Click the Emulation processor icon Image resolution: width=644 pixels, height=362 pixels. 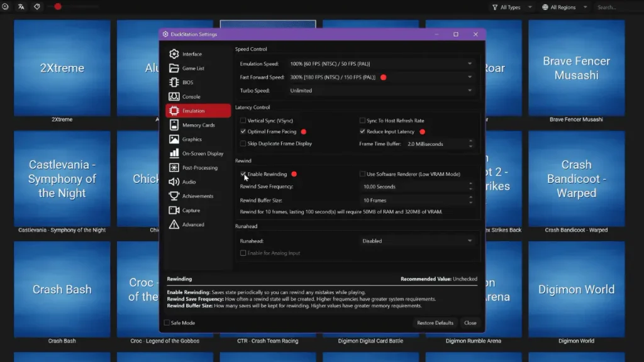pos(174,111)
